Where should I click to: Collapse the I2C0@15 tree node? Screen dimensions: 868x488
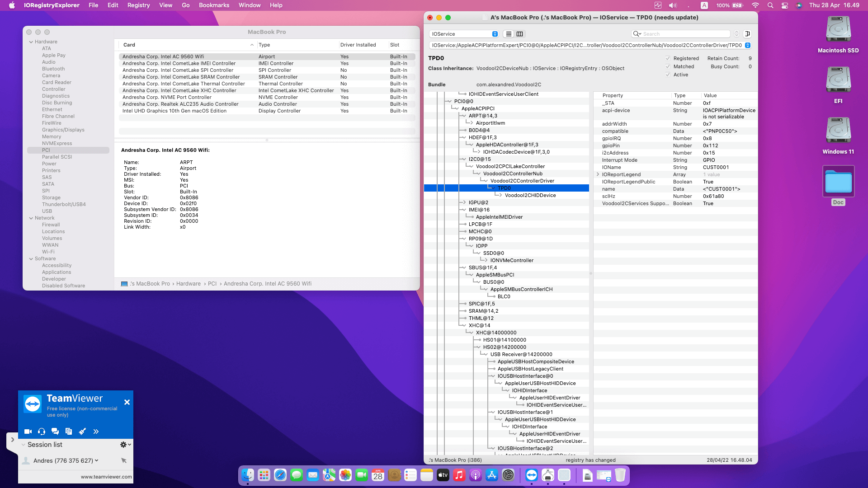pyautogui.click(x=463, y=159)
